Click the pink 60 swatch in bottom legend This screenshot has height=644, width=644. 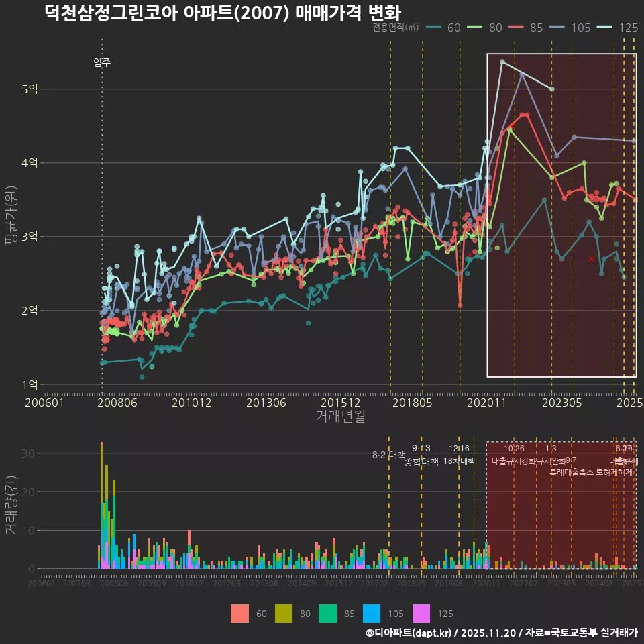(x=239, y=613)
